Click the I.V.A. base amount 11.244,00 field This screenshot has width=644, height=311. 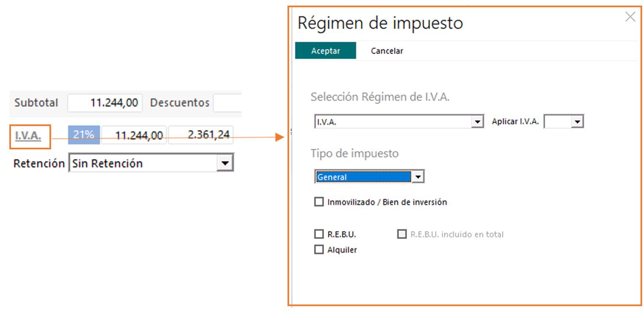click(134, 135)
